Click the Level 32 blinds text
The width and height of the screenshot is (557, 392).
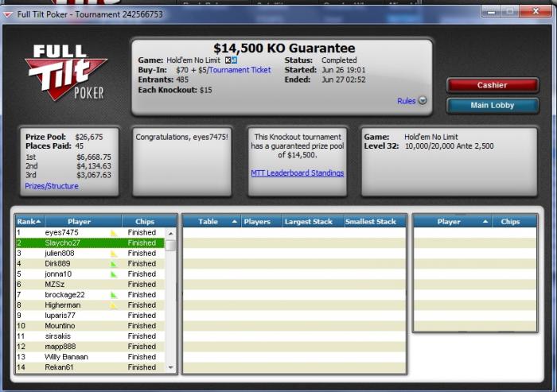pyautogui.click(x=429, y=146)
